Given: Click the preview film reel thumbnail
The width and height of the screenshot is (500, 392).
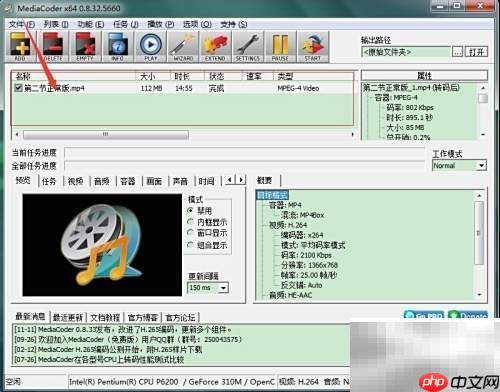Looking at the screenshot, I should (x=102, y=245).
